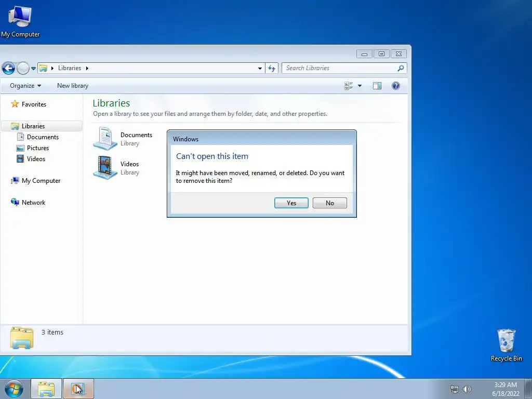
Task: Select My Computer in the navigation pane
Action: (41, 180)
